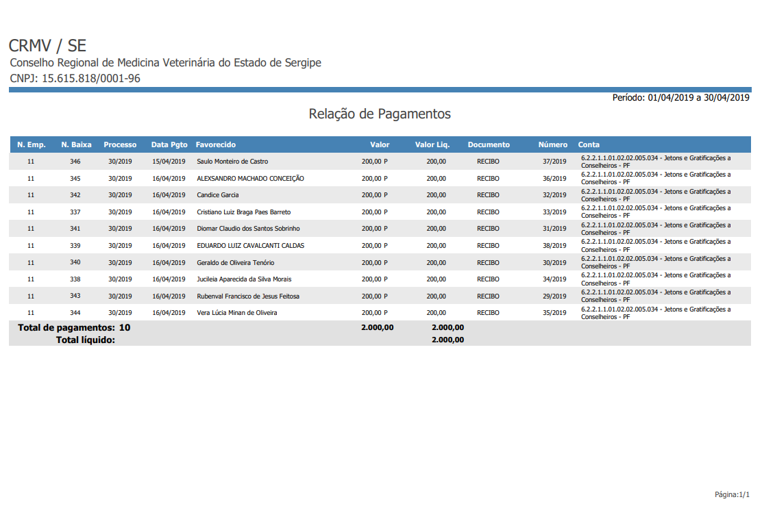
Task: Select the 'Número' column header
Action: pyautogui.click(x=552, y=144)
